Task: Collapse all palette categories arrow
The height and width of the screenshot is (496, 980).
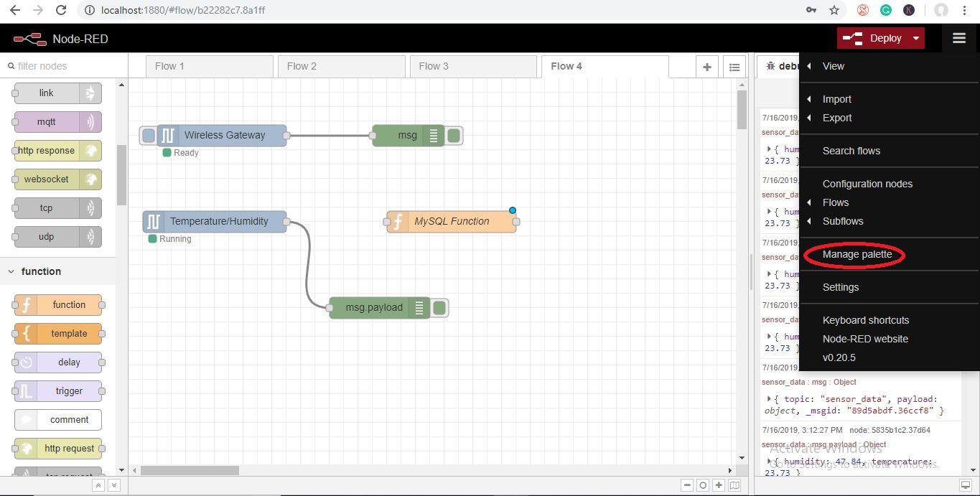Action: point(99,485)
